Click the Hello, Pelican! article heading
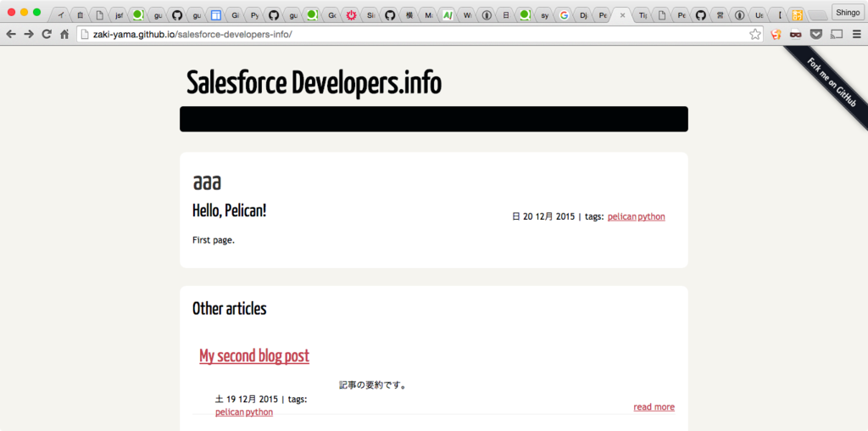This screenshot has width=868, height=431. pyautogui.click(x=229, y=211)
